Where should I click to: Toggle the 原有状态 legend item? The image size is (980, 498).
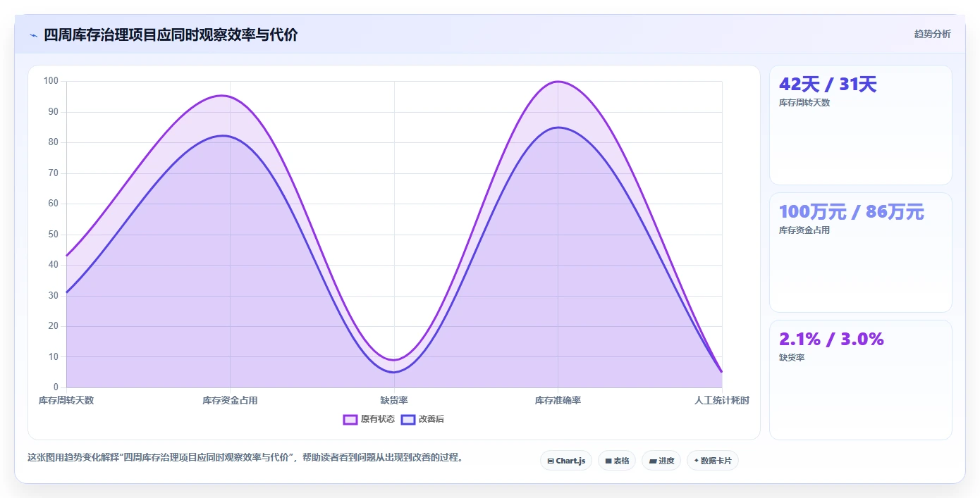pyautogui.click(x=369, y=419)
